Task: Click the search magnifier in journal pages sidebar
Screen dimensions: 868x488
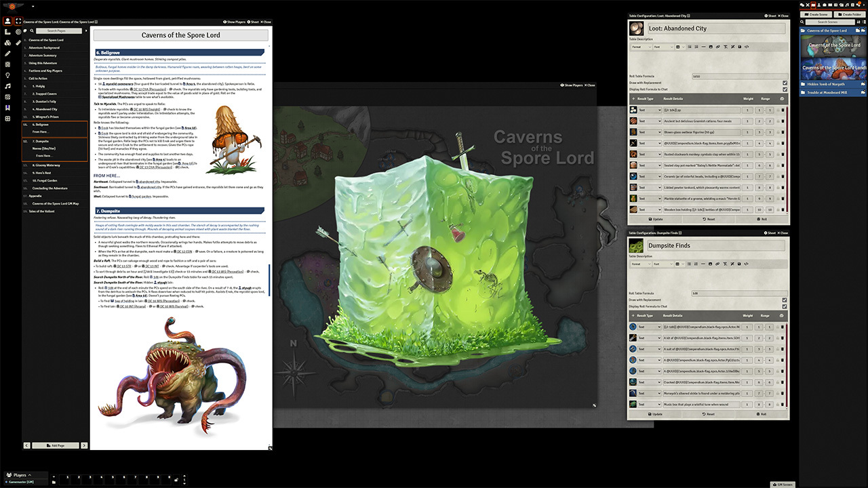Action: 32,30
